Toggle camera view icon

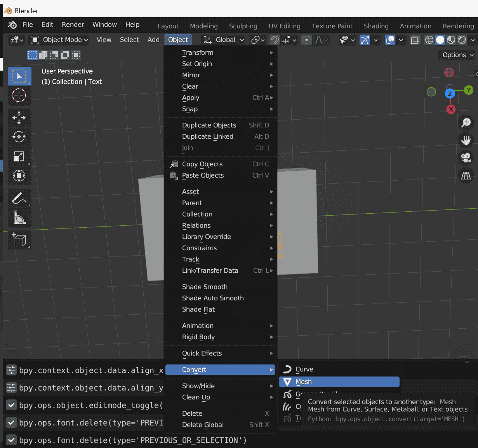[466, 158]
